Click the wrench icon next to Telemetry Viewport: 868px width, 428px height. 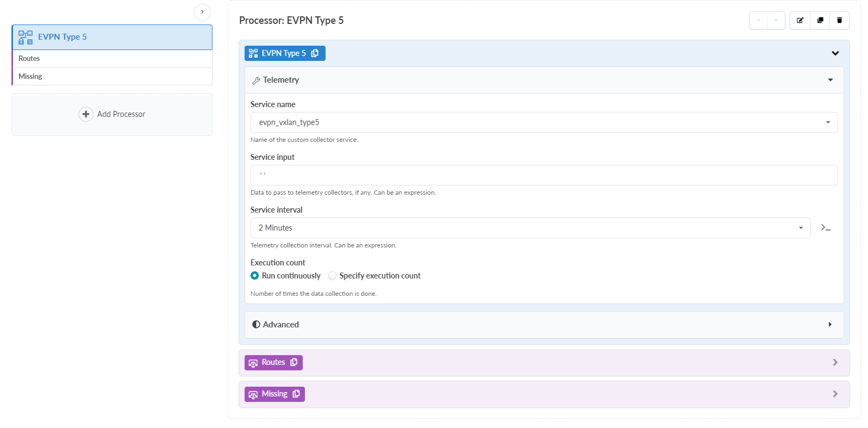pos(256,80)
